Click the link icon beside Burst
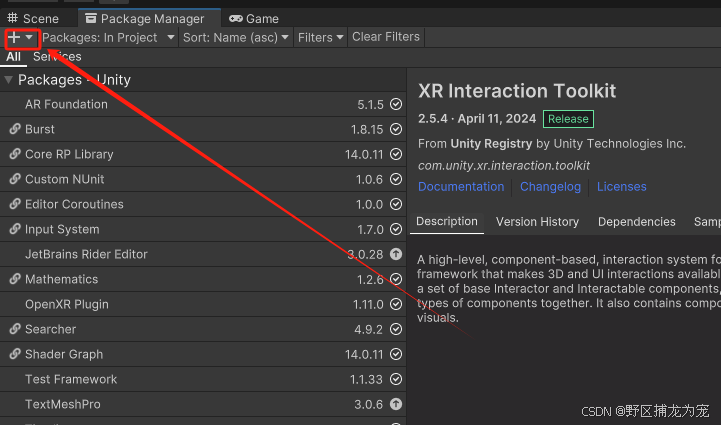Viewport: 721px width, 425px height. click(x=15, y=129)
